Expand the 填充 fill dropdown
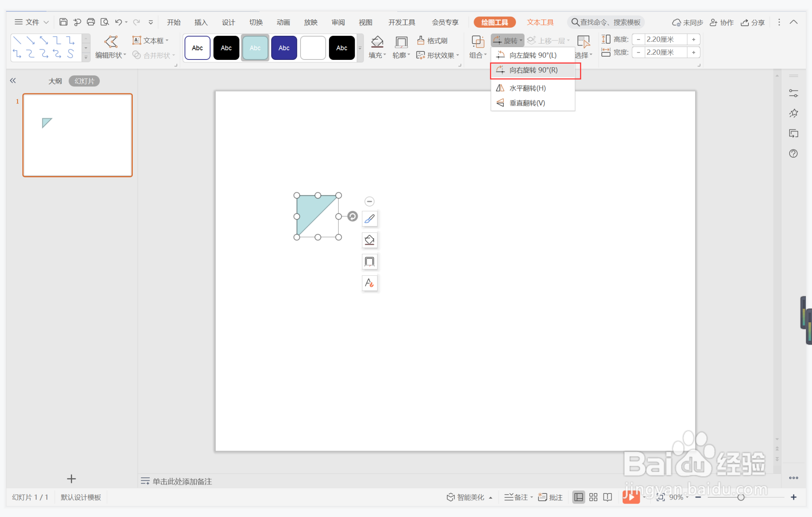This screenshot has width=812, height=517. [377, 55]
